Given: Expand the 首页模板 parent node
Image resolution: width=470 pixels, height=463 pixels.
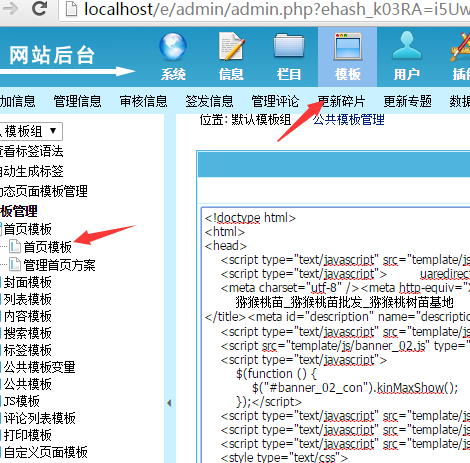Looking at the screenshot, I should pos(27,229).
